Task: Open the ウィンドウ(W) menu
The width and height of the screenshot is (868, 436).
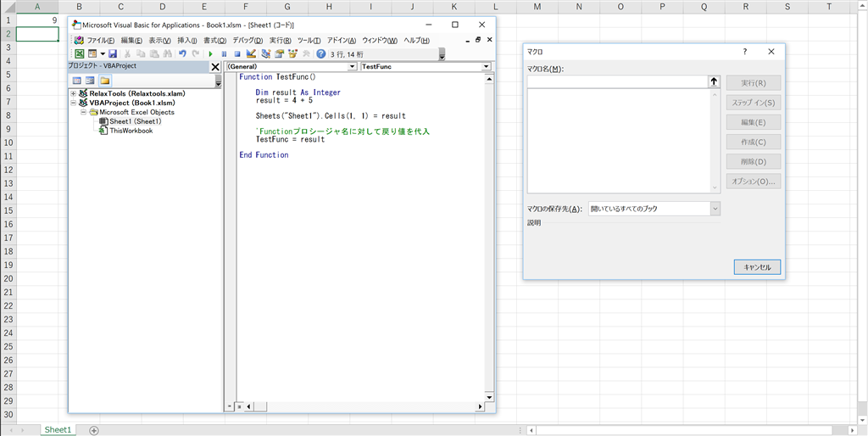Action: (380, 41)
